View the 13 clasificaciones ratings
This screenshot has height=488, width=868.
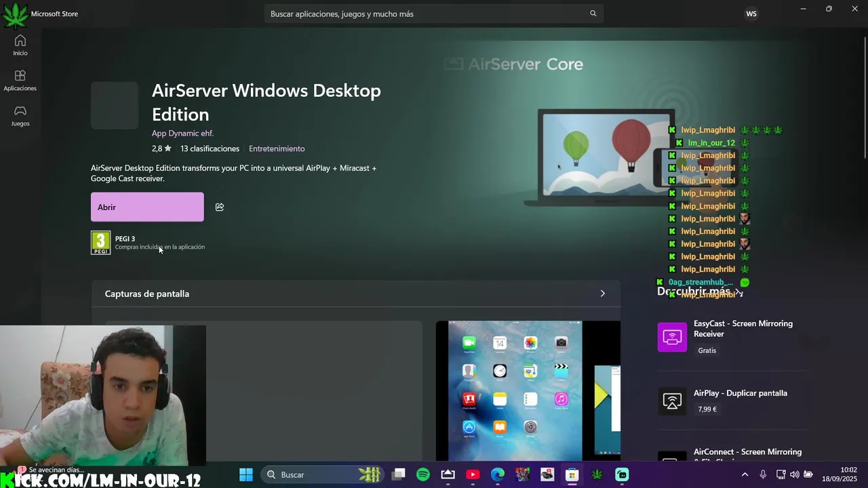pos(210,148)
